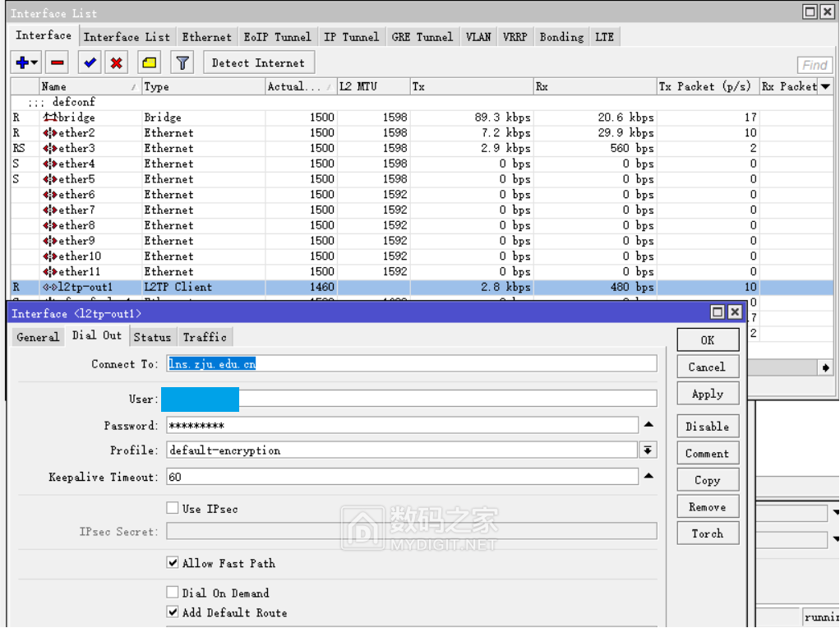The width and height of the screenshot is (840, 628).
Task: Click the ether5 interface icon
Action: point(50,179)
